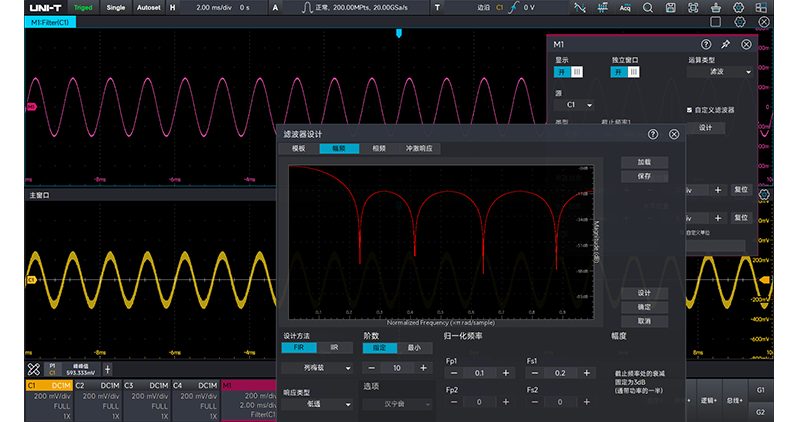Toggle the independent window switch in the M1 panel
The height and width of the screenshot is (422, 800).
625,72
